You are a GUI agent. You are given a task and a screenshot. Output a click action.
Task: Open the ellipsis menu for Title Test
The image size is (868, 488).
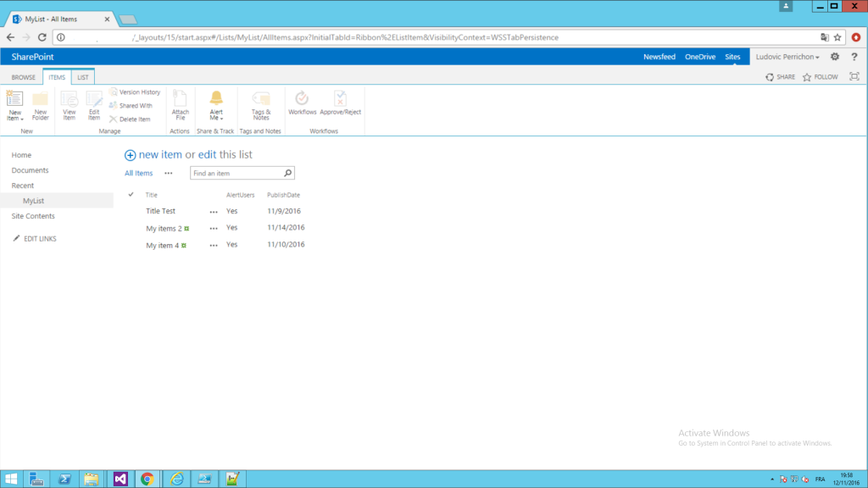click(214, 212)
